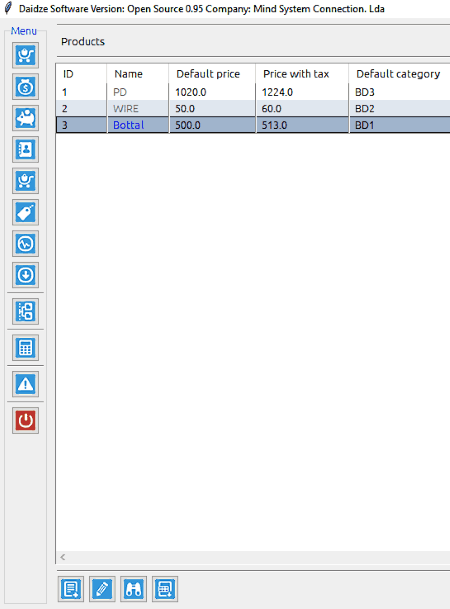Open the warning triangle alerts icon
Screen dimensions: 450x609
[x=25, y=384]
